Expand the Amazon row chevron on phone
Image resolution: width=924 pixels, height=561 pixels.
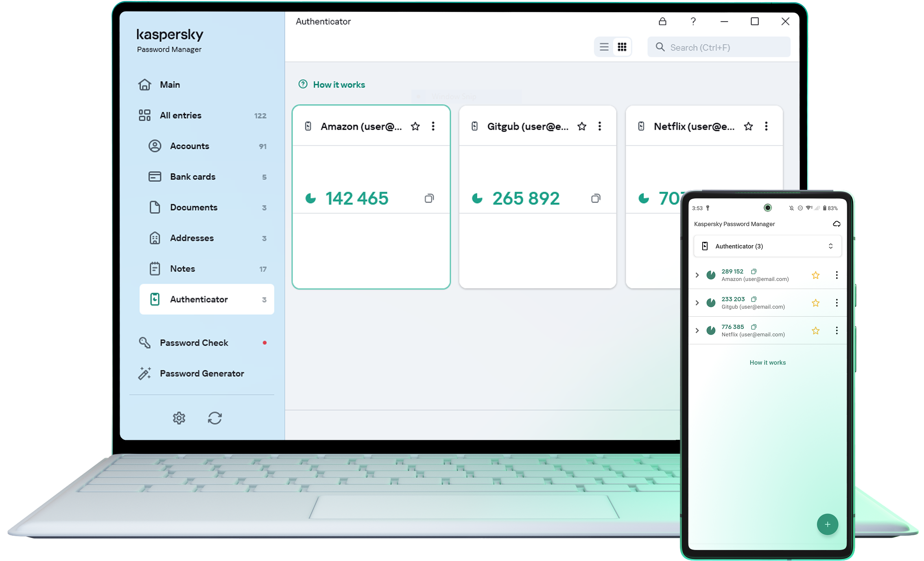click(697, 275)
